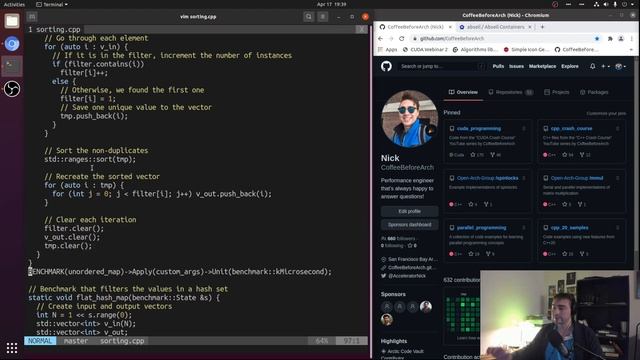Expand the bookmarks bar overflow chevron
Screen dimensions: 640x360
point(631,49)
